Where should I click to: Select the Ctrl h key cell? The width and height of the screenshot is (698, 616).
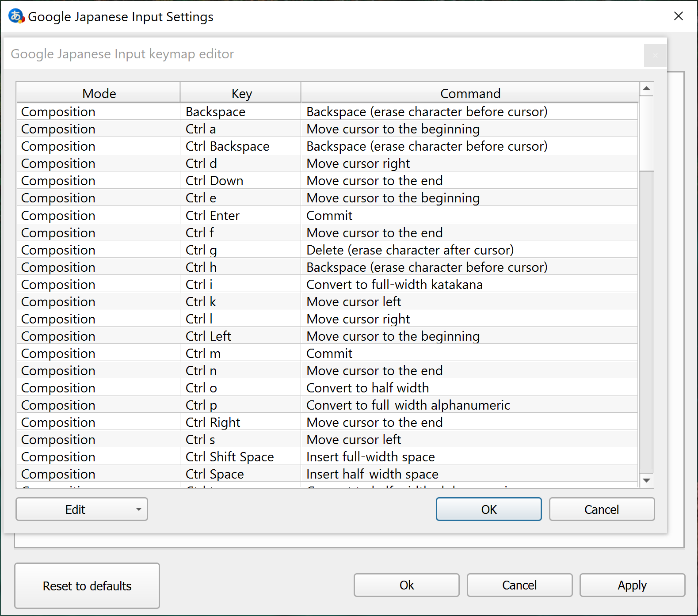pos(240,267)
